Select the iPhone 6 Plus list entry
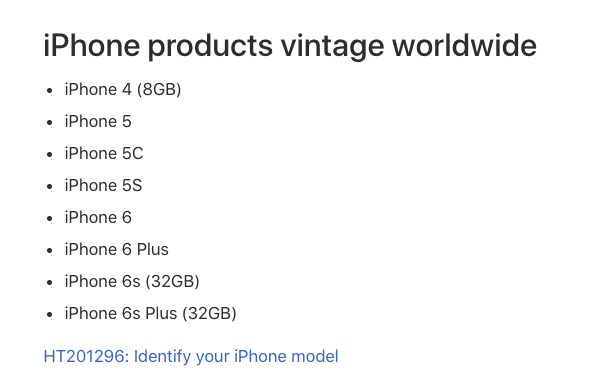 point(117,249)
